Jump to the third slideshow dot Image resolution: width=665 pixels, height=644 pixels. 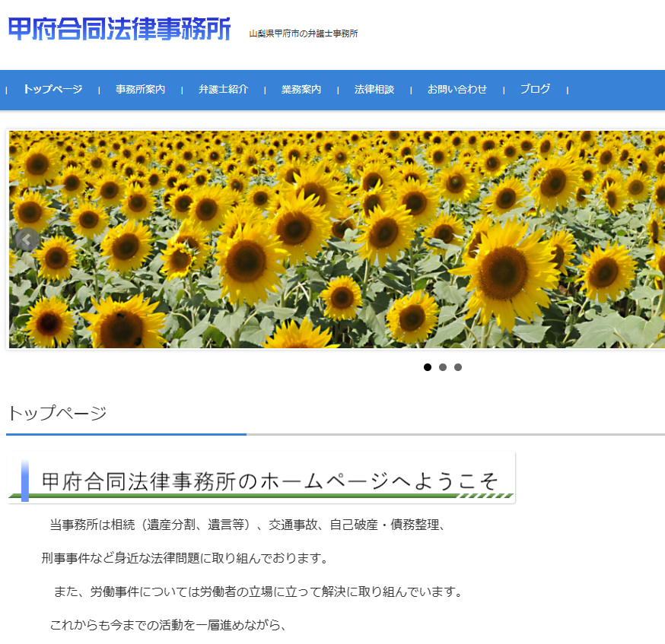tap(458, 367)
